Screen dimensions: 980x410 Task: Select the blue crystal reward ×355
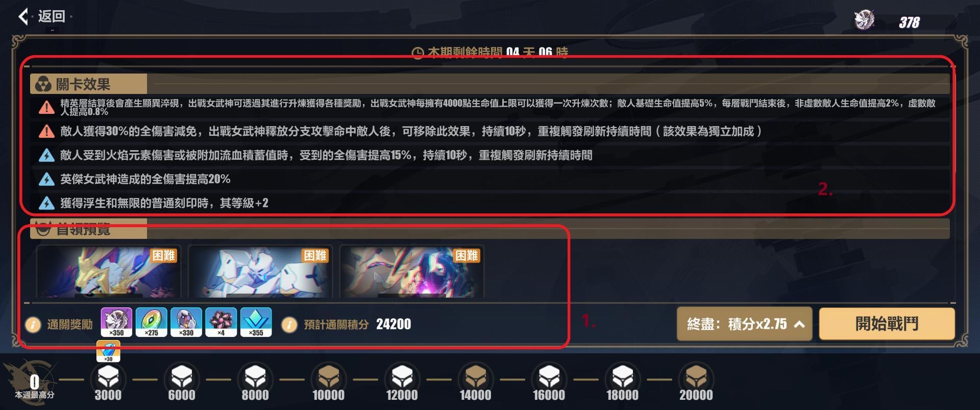[x=256, y=322]
